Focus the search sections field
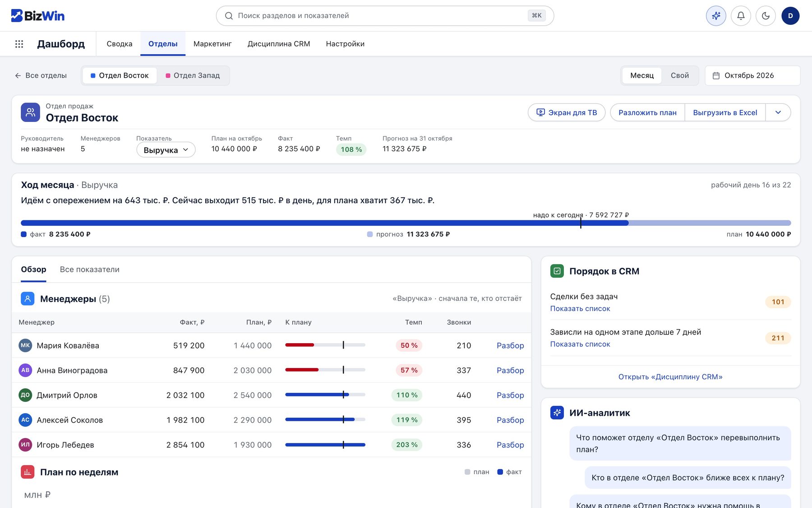This screenshot has height=508, width=812. point(385,16)
